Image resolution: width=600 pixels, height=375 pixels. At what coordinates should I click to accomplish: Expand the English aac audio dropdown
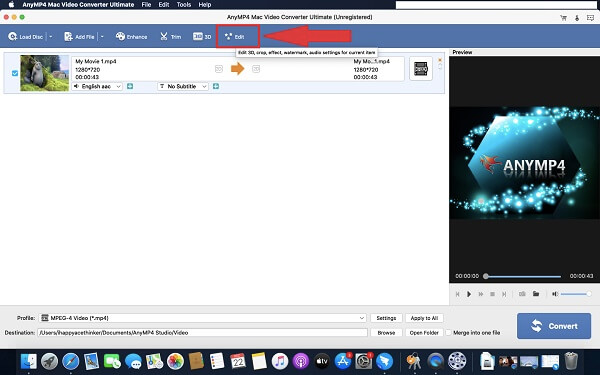(x=97, y=86)
